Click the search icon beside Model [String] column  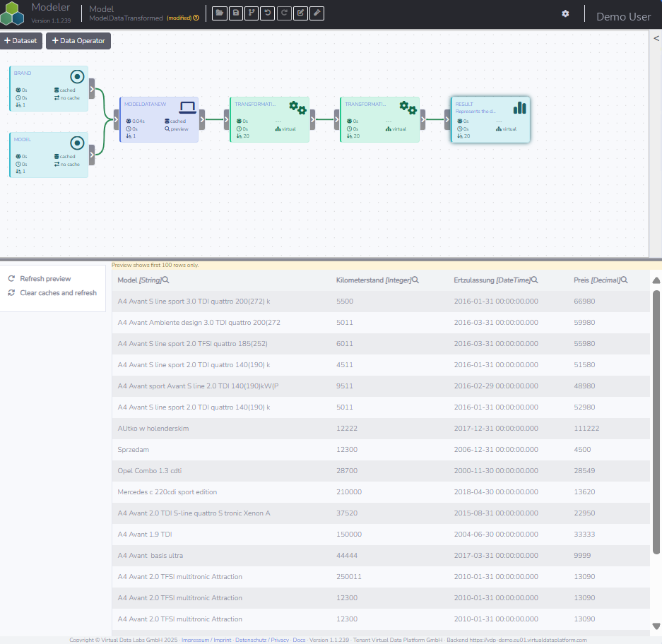pyautogui.click(x=166, y=280)
